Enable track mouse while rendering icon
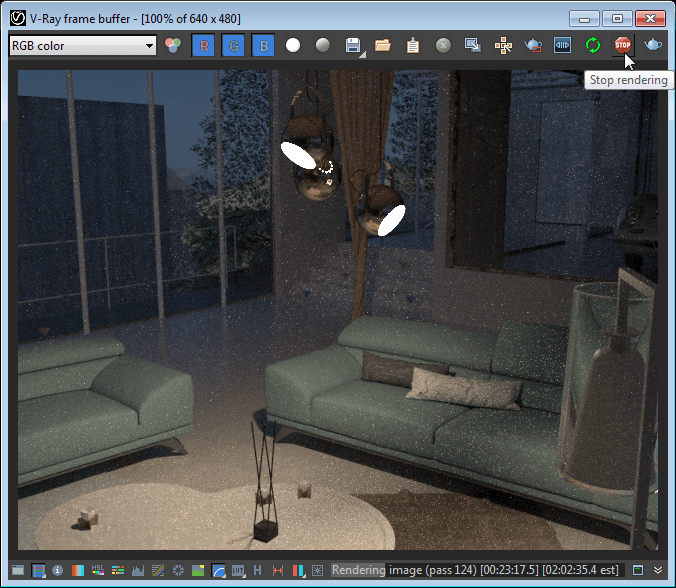This screenshot has width=676, height=588. pos(503,45)
